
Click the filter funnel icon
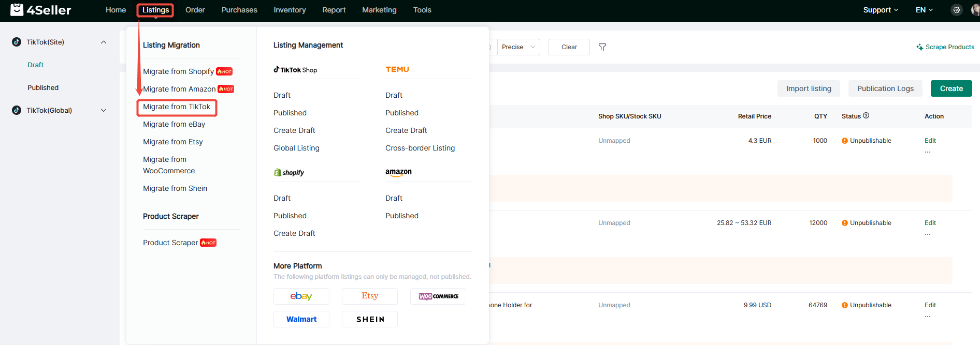coord(602,47)
